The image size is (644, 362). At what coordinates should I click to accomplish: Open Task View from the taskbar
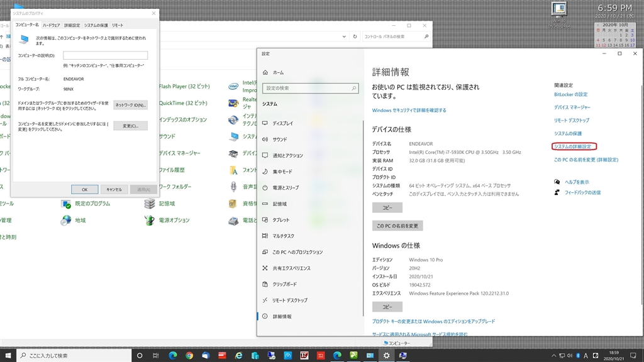point(156,356)
